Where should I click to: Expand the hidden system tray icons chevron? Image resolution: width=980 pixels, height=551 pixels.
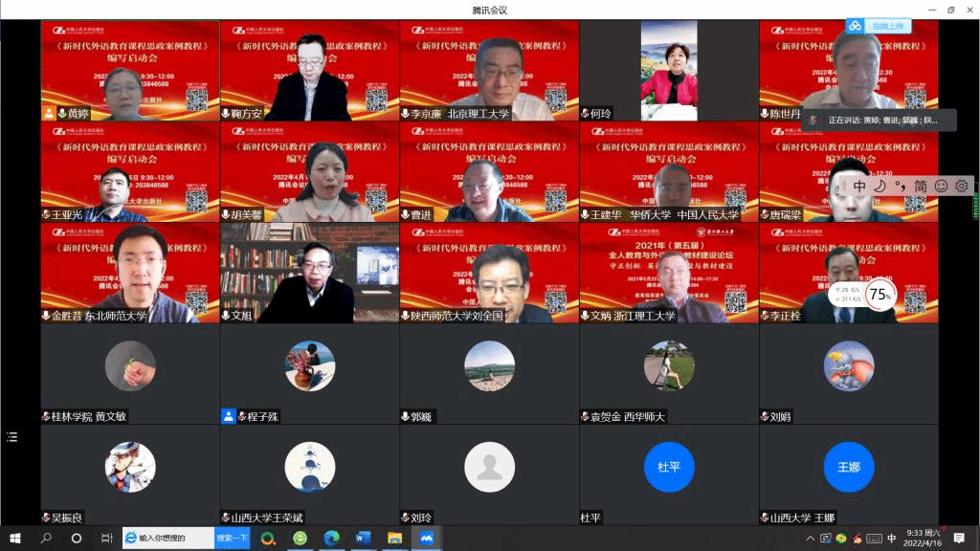point(813,539)
